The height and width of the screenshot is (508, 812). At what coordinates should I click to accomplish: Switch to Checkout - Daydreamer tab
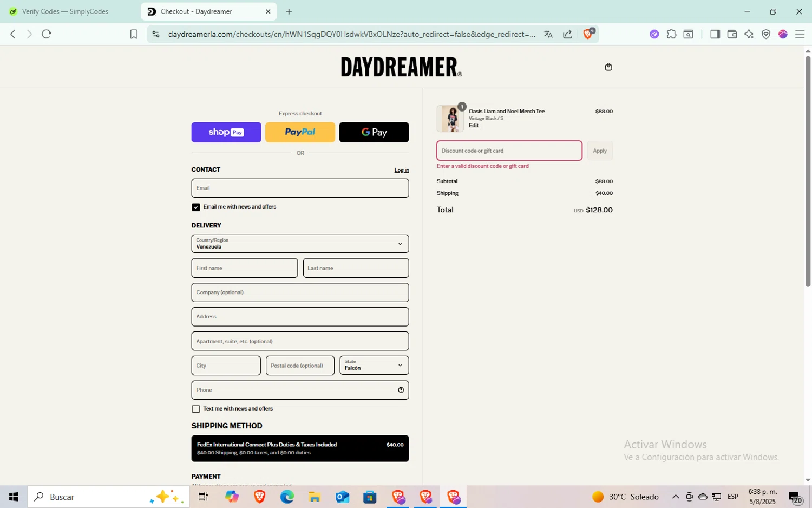click(x=208, y=11)
